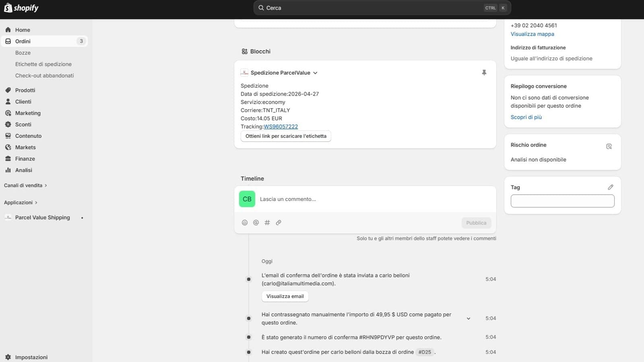Screen dimensions: 644x362
Task: Expand the Applicazioni section
Action: point(21,202)
